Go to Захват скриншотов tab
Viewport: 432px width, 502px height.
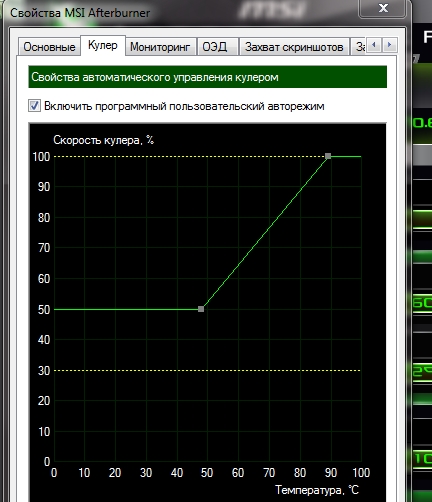coord(294,47)
